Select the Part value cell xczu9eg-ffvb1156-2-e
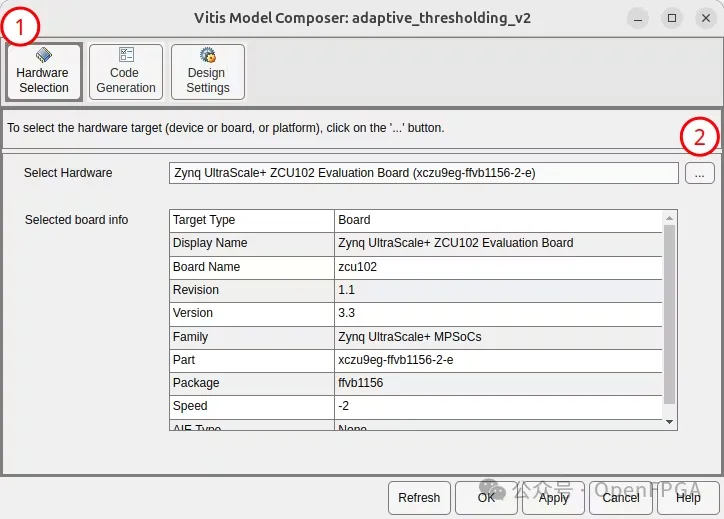 tap(498, 360)
